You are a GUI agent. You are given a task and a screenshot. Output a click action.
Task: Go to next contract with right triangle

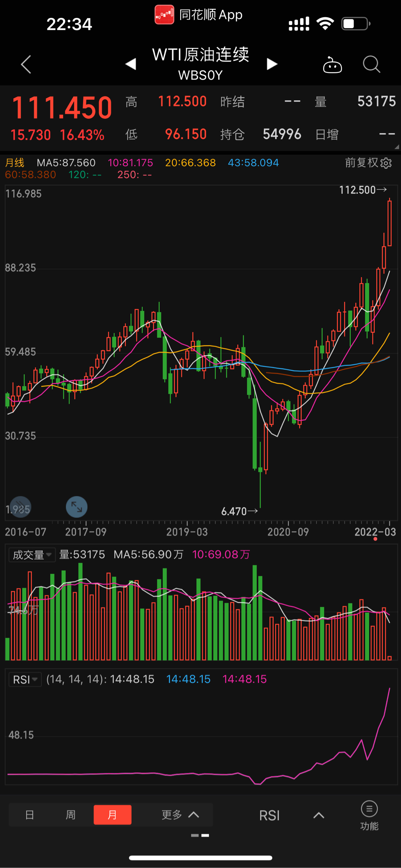[x=272, y=64]
